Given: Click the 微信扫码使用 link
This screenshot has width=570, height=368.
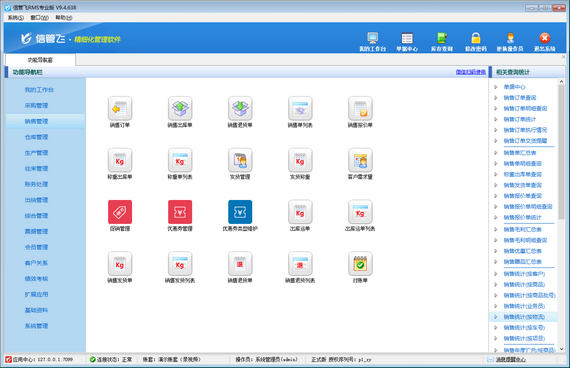Looking at the screenshot, I should [x=471, y=72].
